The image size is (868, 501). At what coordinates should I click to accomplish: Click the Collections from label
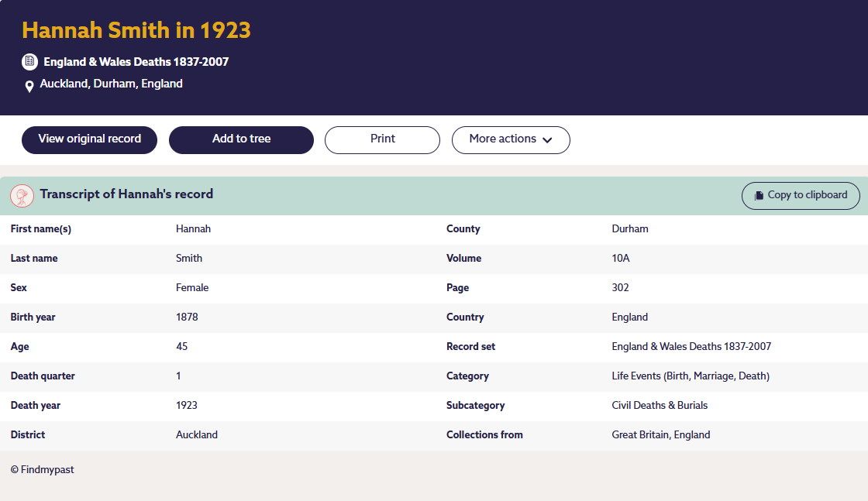coord(484,434)
